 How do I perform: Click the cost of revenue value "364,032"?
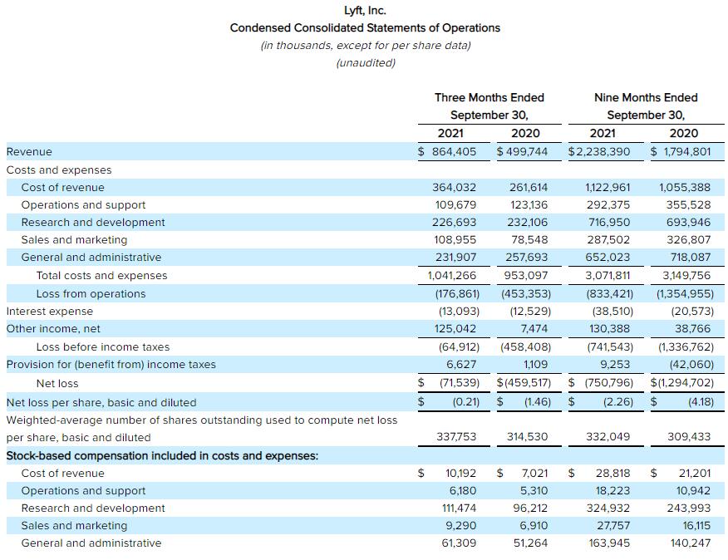point(454,188)
